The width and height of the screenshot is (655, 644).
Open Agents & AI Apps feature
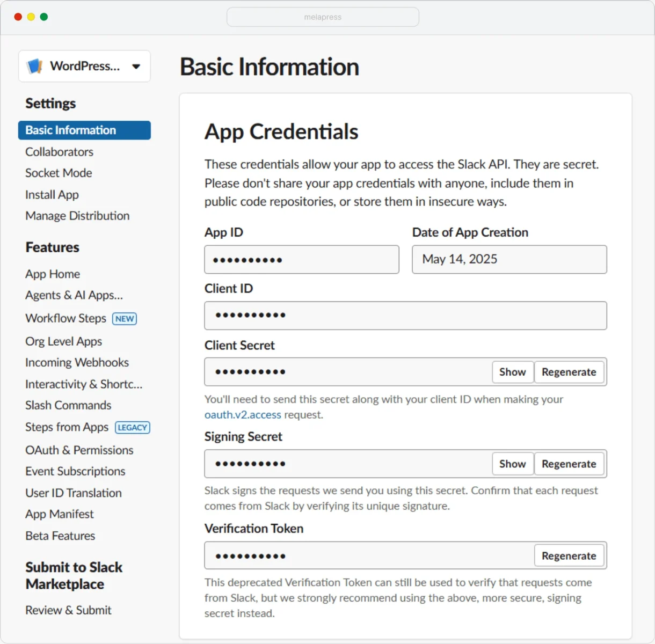coord(74,295)
